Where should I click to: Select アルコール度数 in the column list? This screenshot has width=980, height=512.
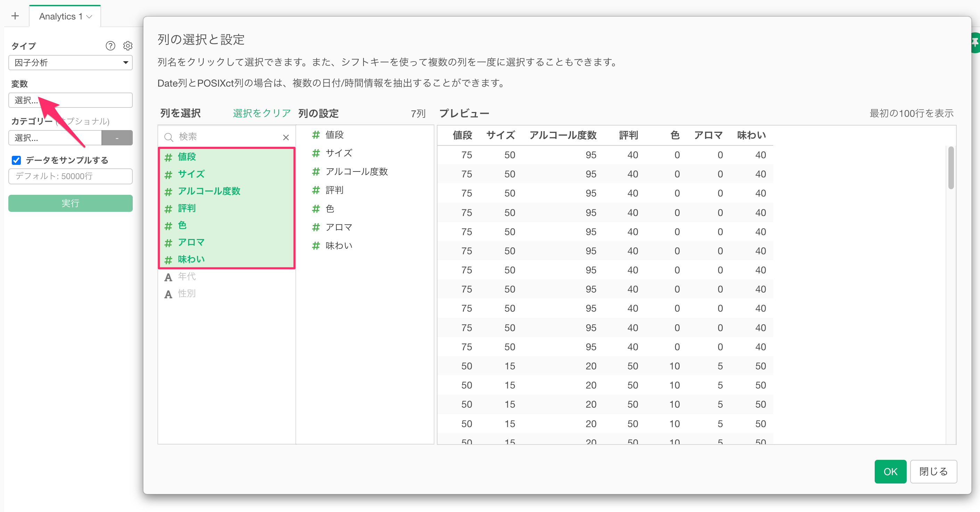point(226,191)
